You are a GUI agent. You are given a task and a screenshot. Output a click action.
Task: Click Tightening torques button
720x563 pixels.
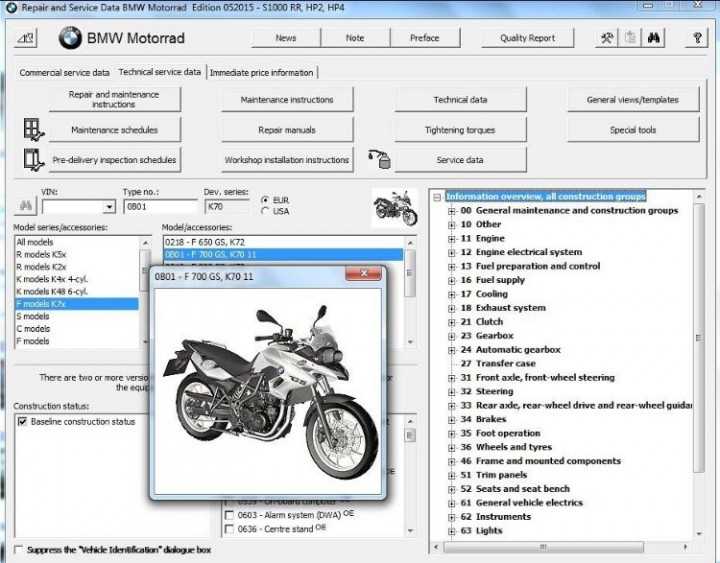[460, 130]
